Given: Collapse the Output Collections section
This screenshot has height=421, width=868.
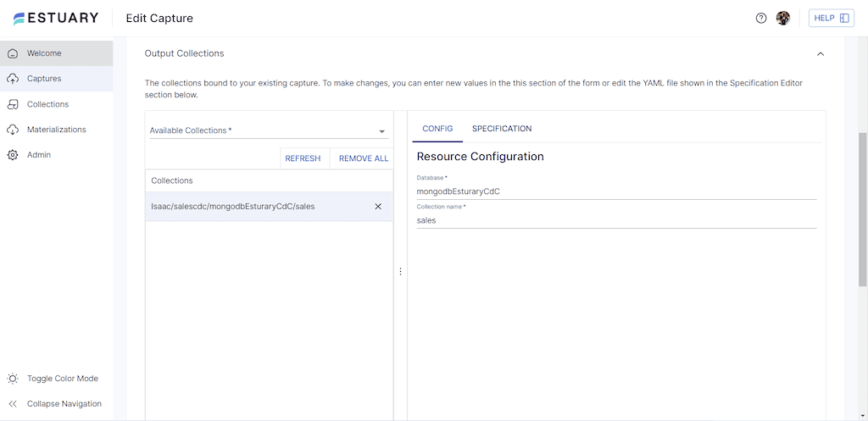Looking at the screenshot, I should pos(821,53).
